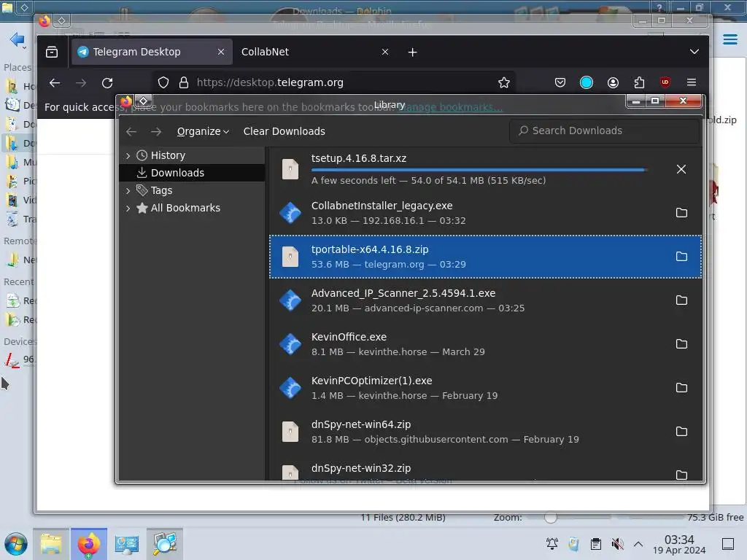Expand the All Bookmarks tree item
The height and width of the screenshot is (560, 747).
128,208
